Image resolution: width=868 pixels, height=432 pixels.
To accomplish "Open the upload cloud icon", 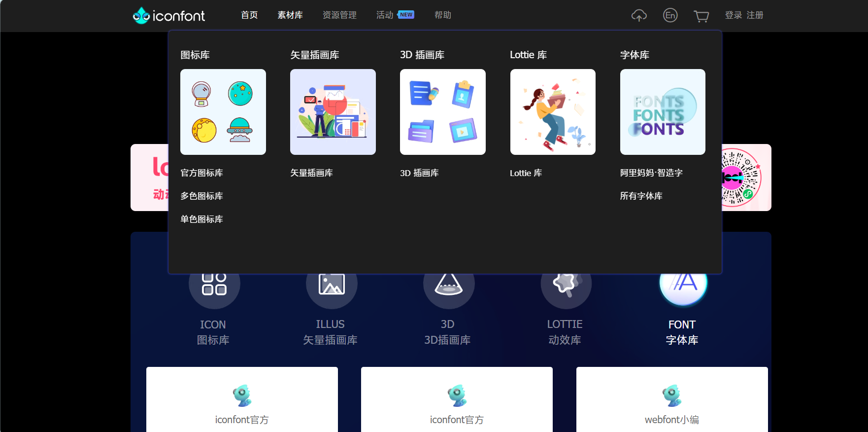I will 639,15.
